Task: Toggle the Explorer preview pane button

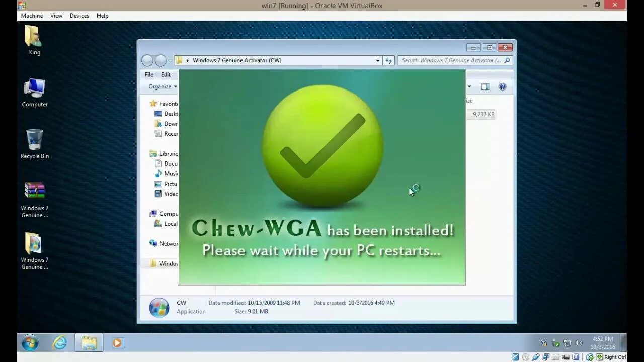Action: [x=485, y=86]
